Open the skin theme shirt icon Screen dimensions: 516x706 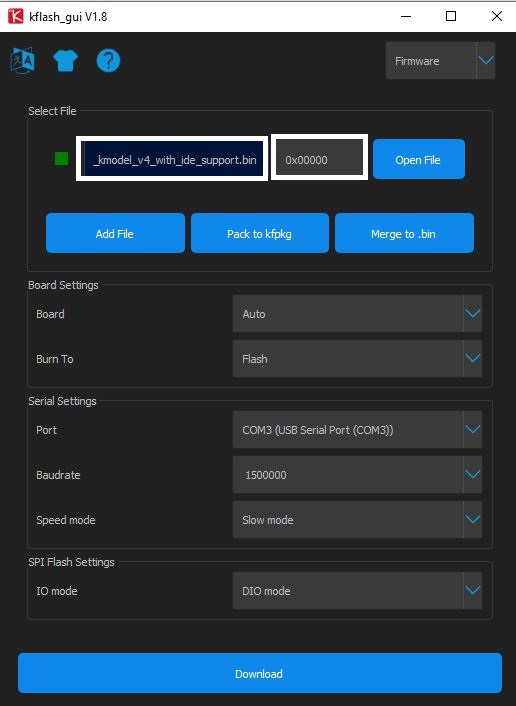(x=65, y=60)
